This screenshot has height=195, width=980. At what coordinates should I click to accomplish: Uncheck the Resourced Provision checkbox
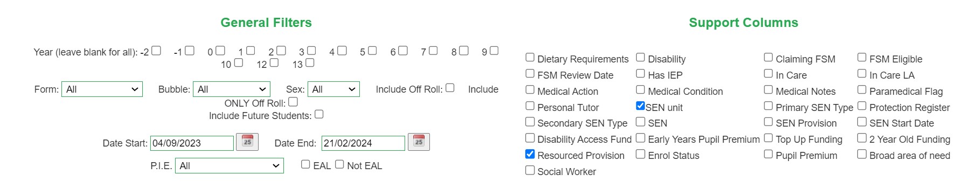coord(530,154)
